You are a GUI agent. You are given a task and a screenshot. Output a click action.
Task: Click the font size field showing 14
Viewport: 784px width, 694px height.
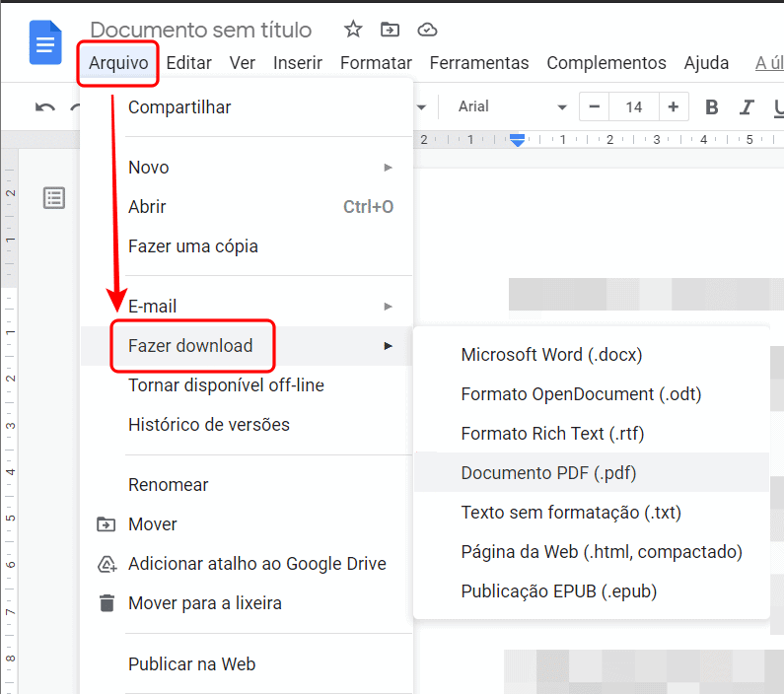[634, 106]
